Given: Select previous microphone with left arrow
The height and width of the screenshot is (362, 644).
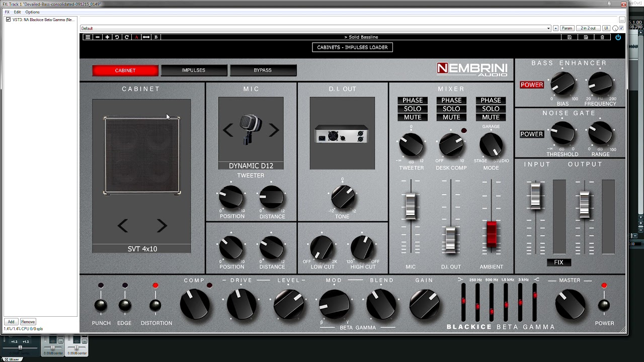Looking at the screenshot, I should pos(228,130).
